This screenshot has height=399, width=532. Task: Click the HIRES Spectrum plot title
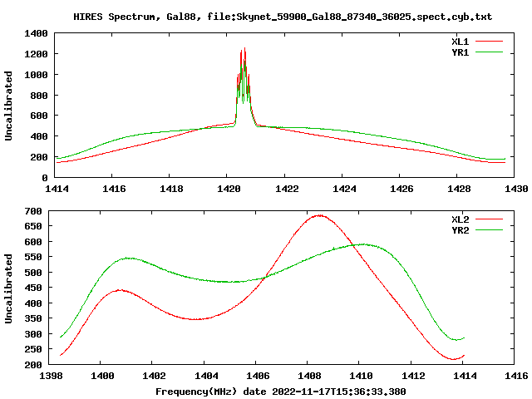click(283, 17)
